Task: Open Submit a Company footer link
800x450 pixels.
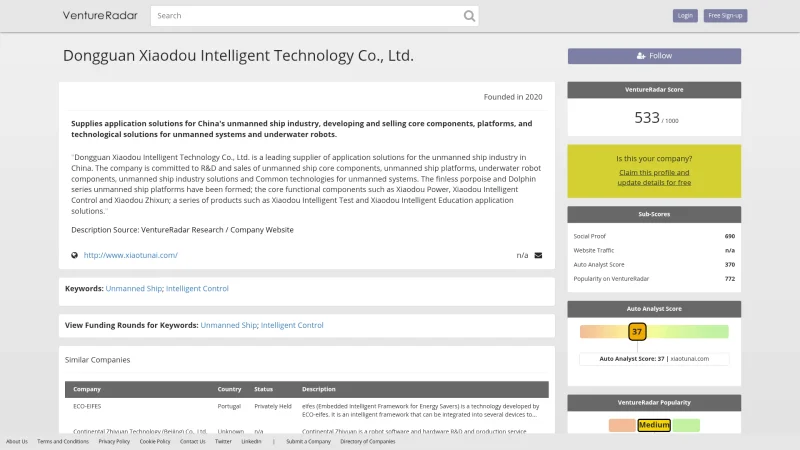Action: (x=308, y=442)
